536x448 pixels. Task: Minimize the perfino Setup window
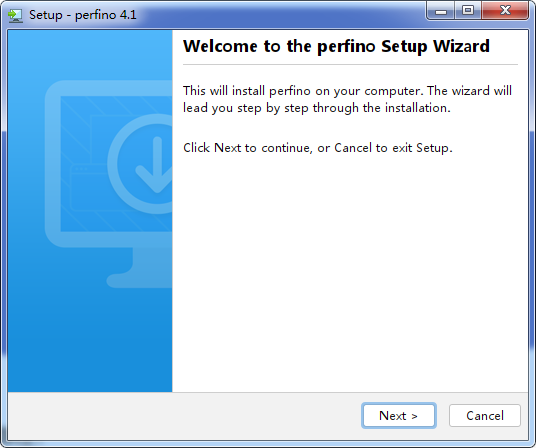click(x=441, y=11)
